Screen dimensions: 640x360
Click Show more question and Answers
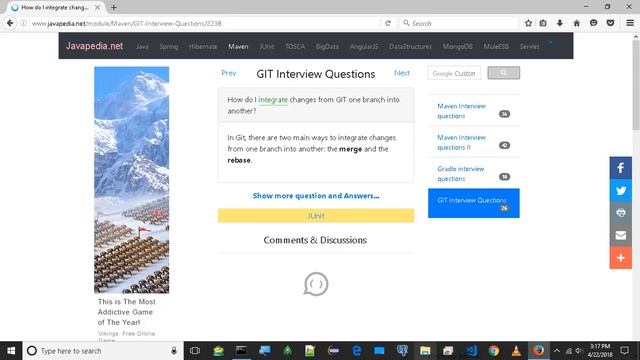point(316,196)
